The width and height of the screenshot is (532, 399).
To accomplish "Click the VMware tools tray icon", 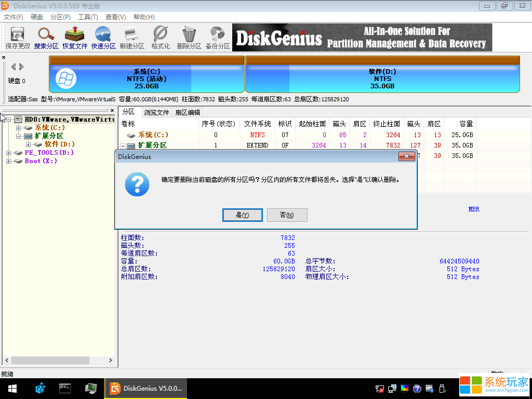I will 430,389.
